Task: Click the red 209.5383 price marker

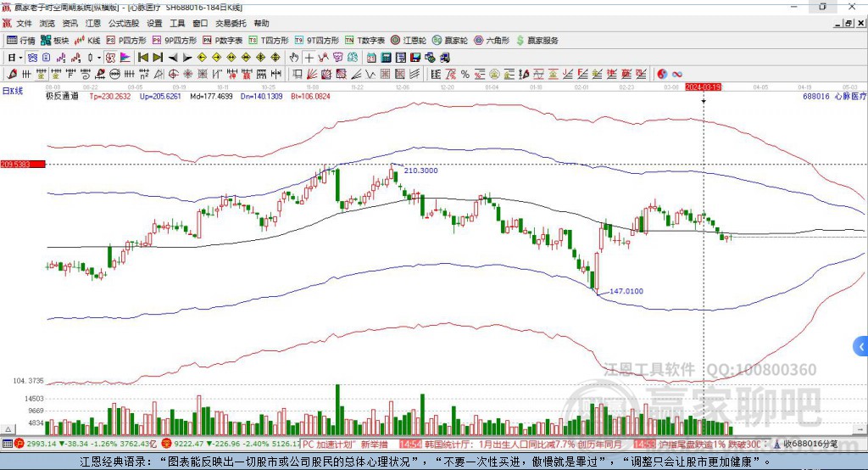Action: [23, 164]
